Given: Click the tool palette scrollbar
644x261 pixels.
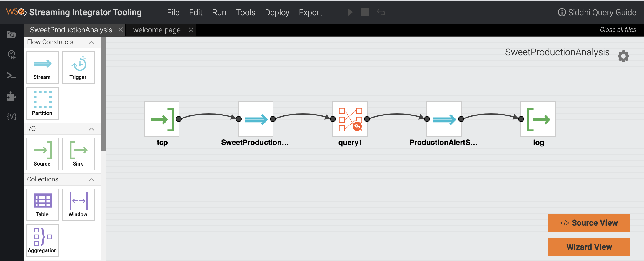Looking at the screenshot, I should [x=104, y=94].
